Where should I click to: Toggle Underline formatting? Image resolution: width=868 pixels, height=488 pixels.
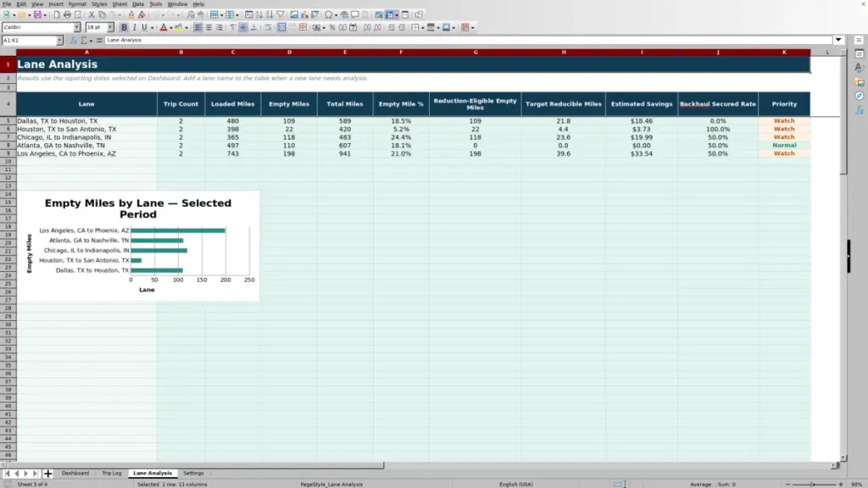[x=144, y=28]
